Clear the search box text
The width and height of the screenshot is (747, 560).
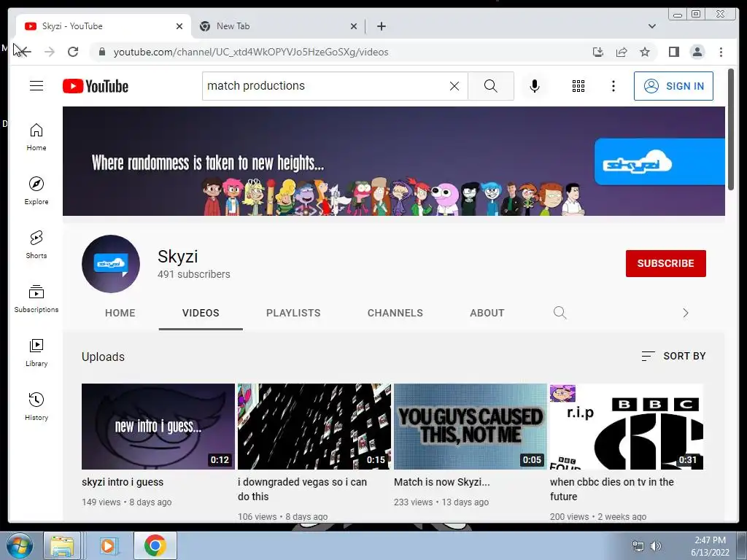[x=454, y=86]
